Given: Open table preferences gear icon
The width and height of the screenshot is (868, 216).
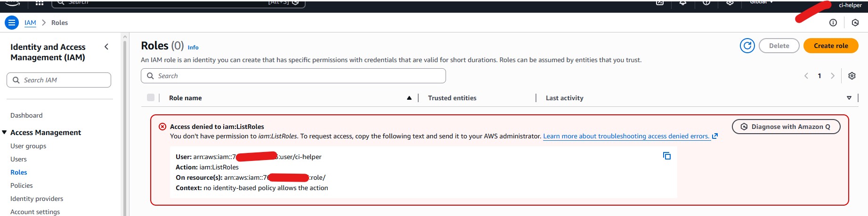Looking at the screenshot, I should click(852, 76).
